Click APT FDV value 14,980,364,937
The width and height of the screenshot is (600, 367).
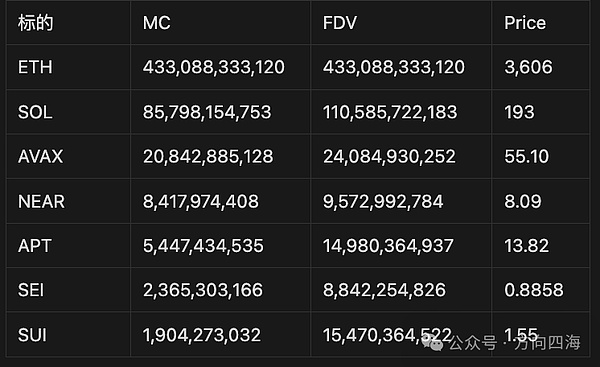click(x=388, y=246)
